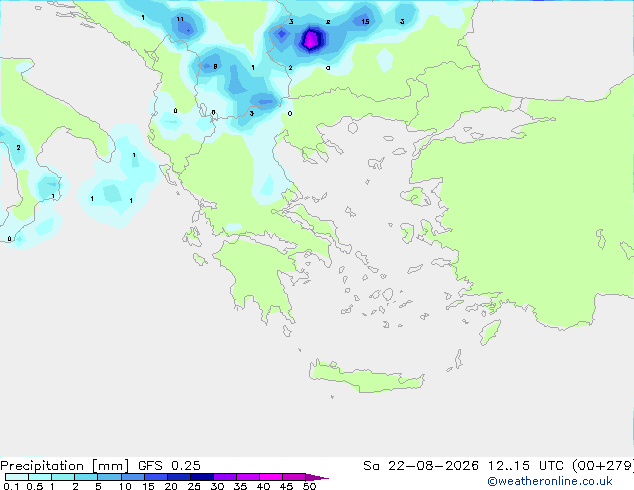Click the 0.5–1 mm legend color box
The width and height of the screenshot is (634, 490).
[x=40, y=477]
